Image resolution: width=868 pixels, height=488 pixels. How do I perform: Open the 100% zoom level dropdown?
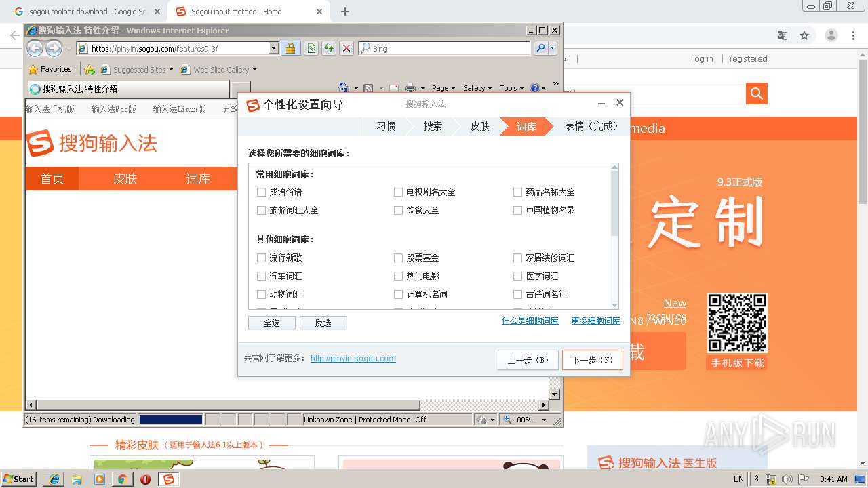pos(543,420)
